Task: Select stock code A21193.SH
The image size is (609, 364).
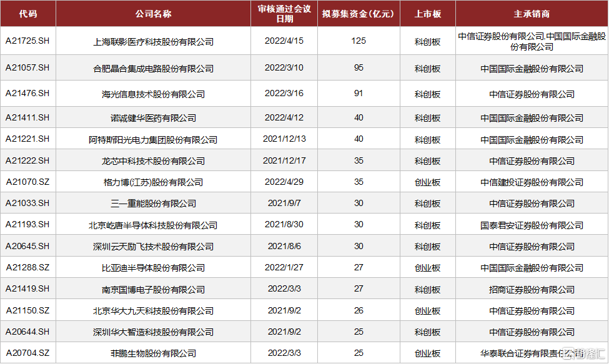Action: [x=27, y=224]
